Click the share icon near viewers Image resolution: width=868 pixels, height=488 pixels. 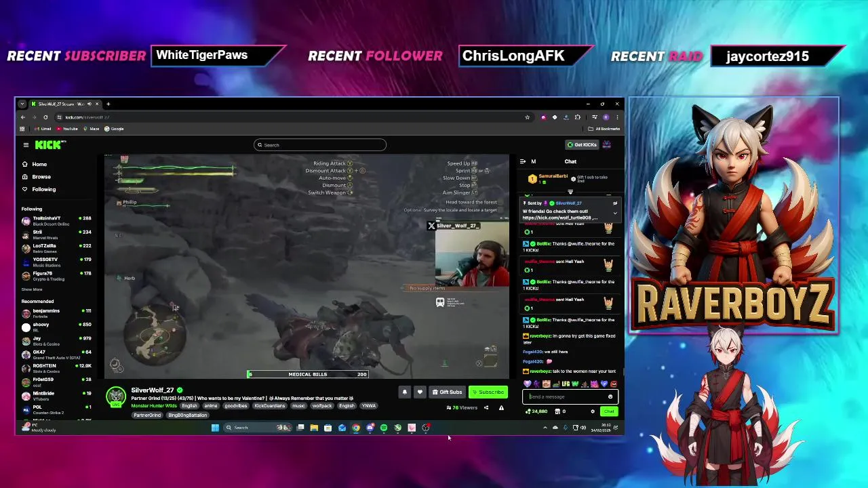(x=486, y=407)
